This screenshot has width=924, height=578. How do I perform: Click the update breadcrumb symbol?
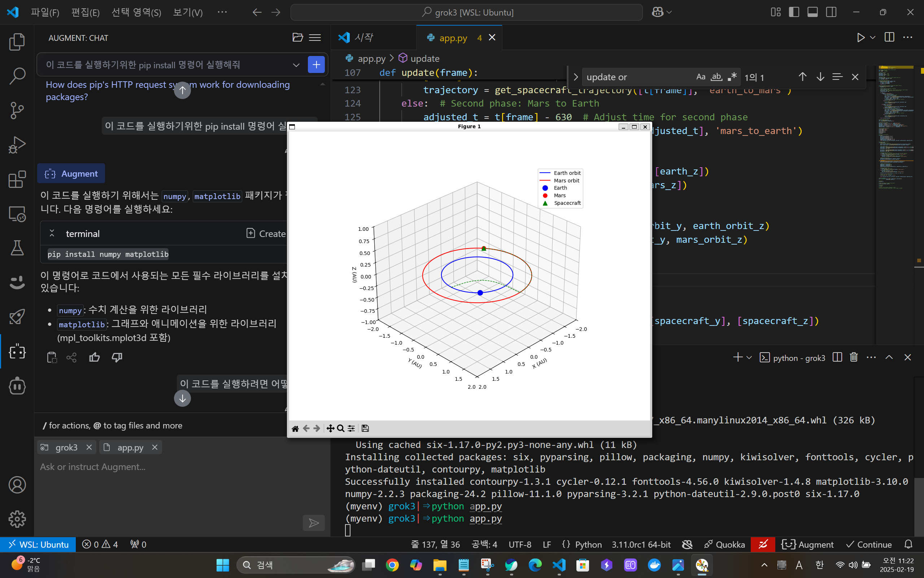tap(419, 59)
